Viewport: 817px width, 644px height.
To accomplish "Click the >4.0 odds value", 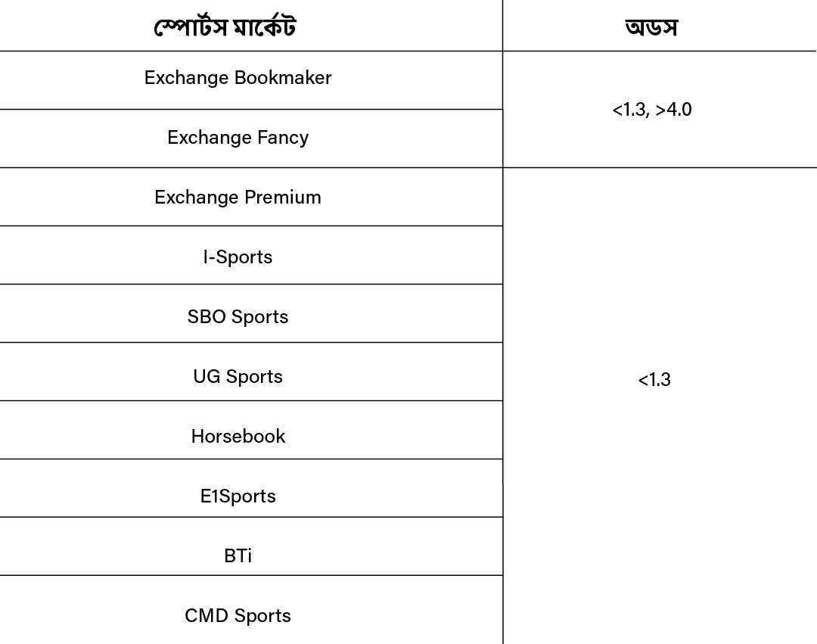I will [673, 110].
